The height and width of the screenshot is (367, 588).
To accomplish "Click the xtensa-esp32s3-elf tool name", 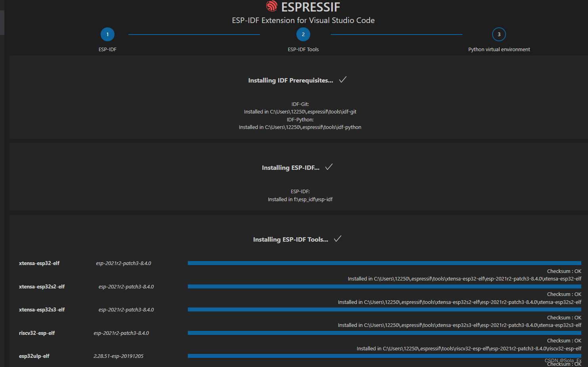I will [x=42, y=310].
